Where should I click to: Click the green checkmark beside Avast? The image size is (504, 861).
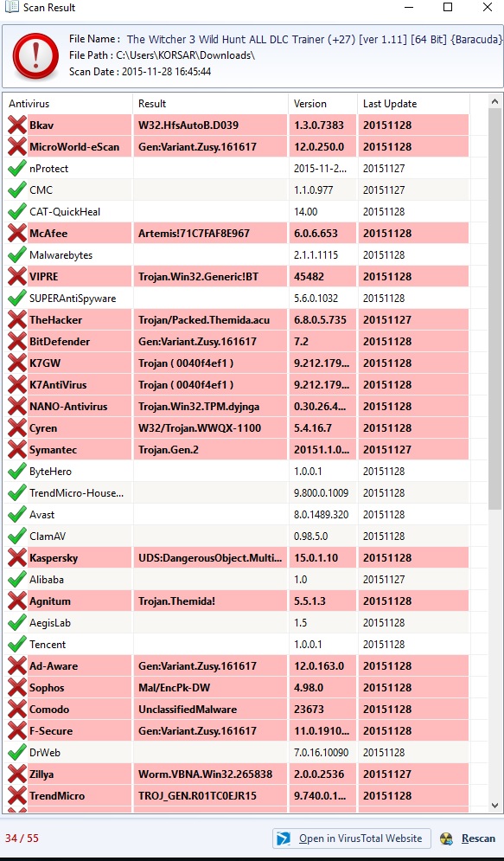17,515
